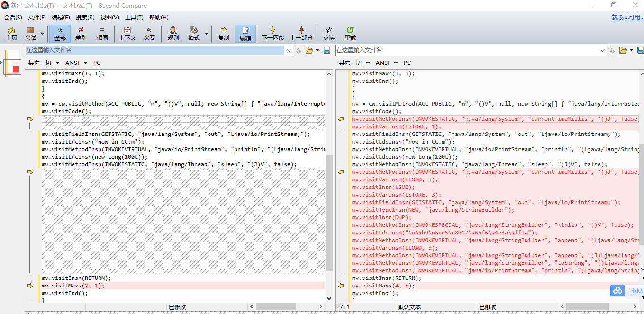Open the 会话 (Sessions) briefcase toolbar icon
Image resolution: width=644 pixels, height=314 pixels.
click(31, 33)
